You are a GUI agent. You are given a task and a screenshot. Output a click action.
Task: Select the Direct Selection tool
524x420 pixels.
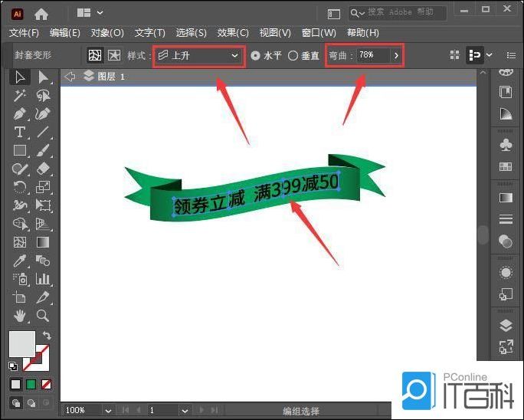click(43, 77)
